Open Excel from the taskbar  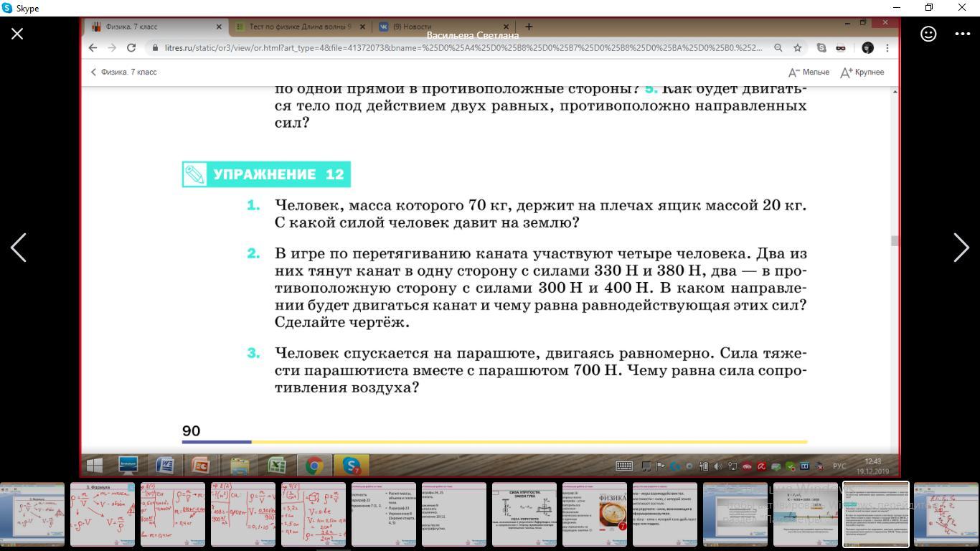[277, 466]
